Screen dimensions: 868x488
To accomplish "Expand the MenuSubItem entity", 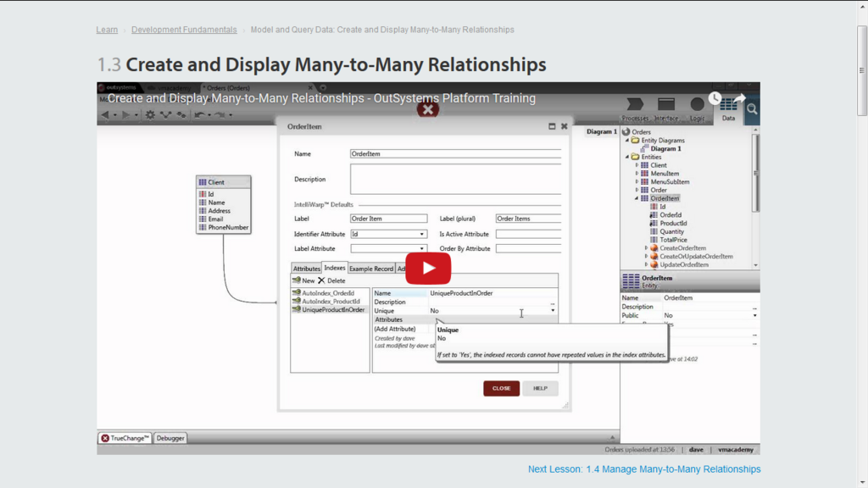I will click(637, 181).
